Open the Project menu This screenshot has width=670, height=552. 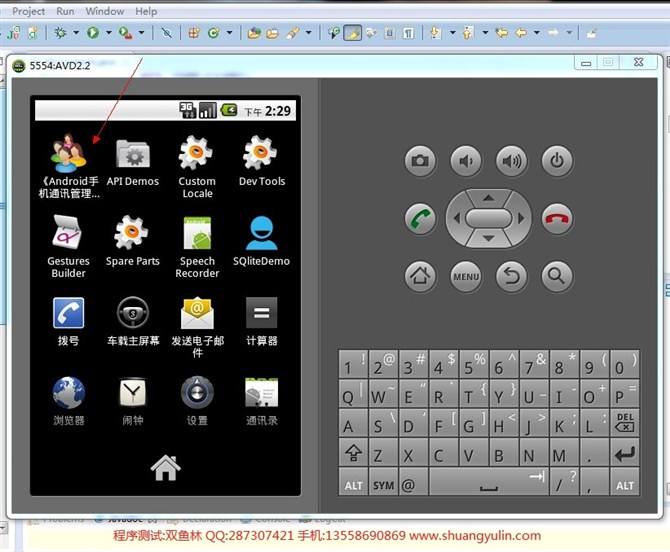pos(28,11)
